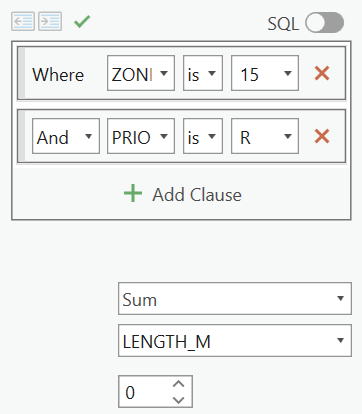
Task: Decrement the numeric value with down arrow
Action: pyautogui.click(x=179, y=399)
